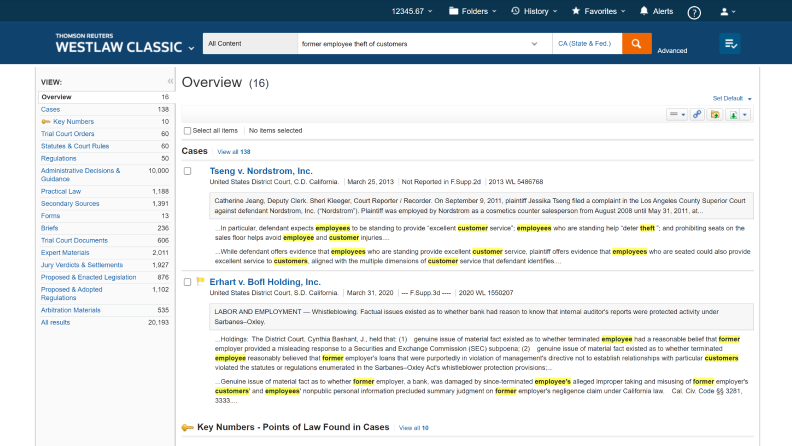Click the download document icon
Viewport: 792px width, 446px height.
click(734, 115)
